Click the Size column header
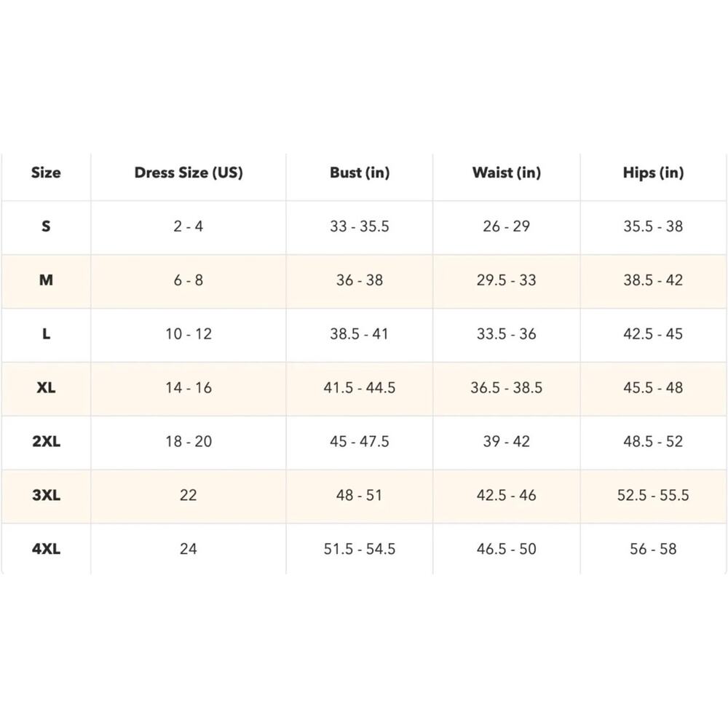 46,173
